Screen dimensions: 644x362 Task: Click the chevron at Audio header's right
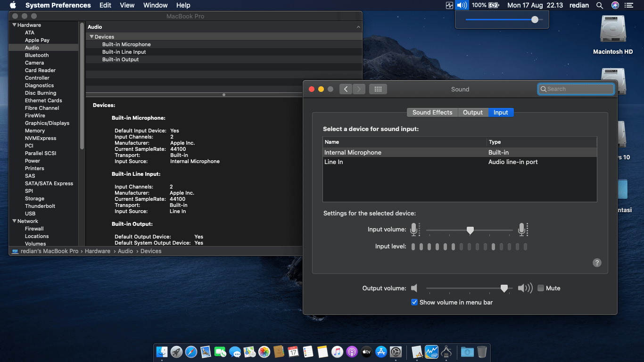(x=358, y=27)
